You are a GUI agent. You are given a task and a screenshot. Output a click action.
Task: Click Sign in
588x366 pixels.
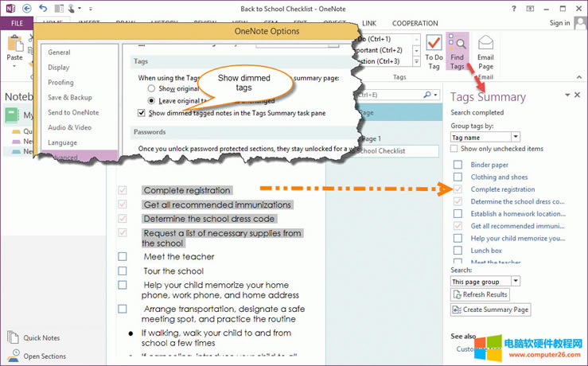pyautogui.click(x=559, y=23)
